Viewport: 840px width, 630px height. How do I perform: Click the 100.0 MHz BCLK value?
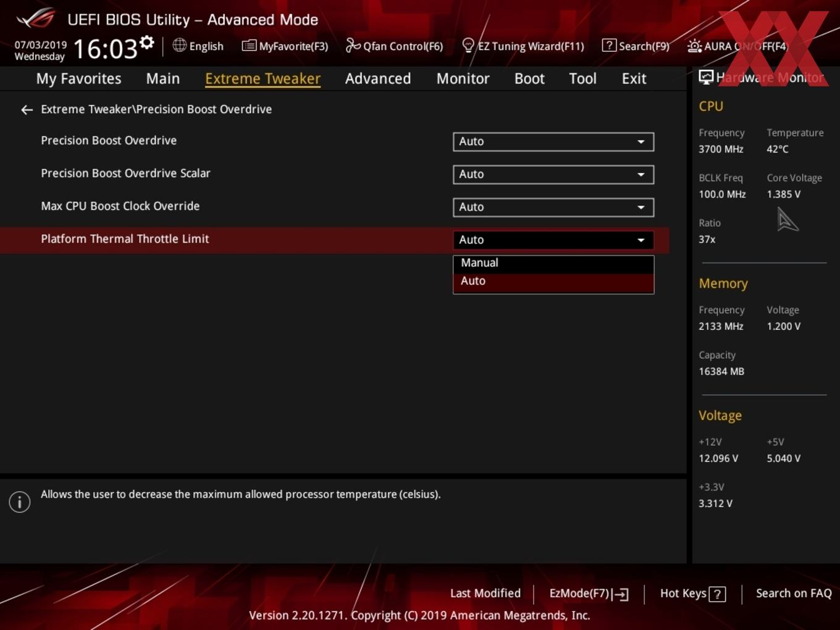[722, 194]
